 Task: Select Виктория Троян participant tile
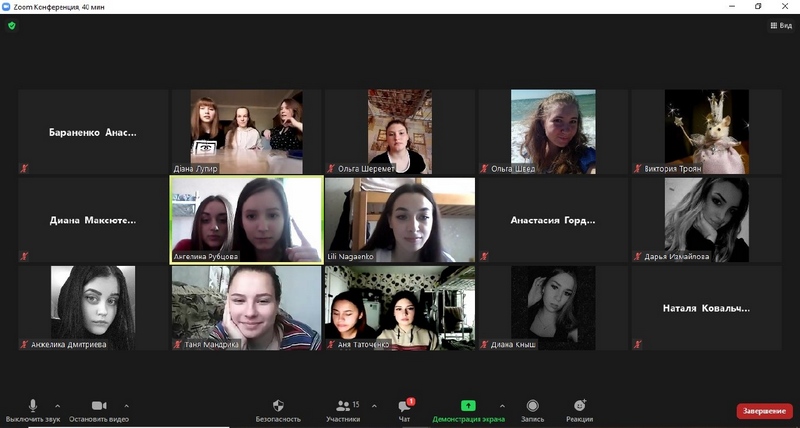tap(707, 132)
